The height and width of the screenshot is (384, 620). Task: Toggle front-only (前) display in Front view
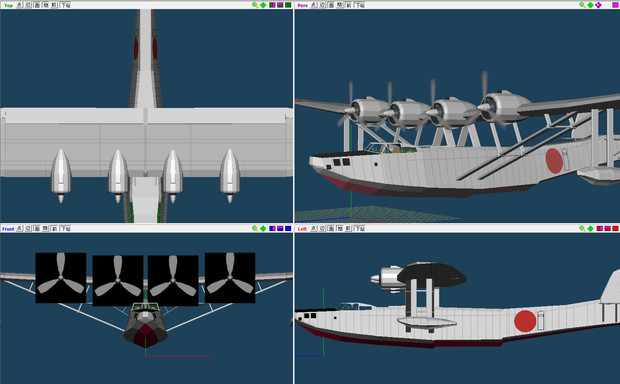(x=54, y=229)
